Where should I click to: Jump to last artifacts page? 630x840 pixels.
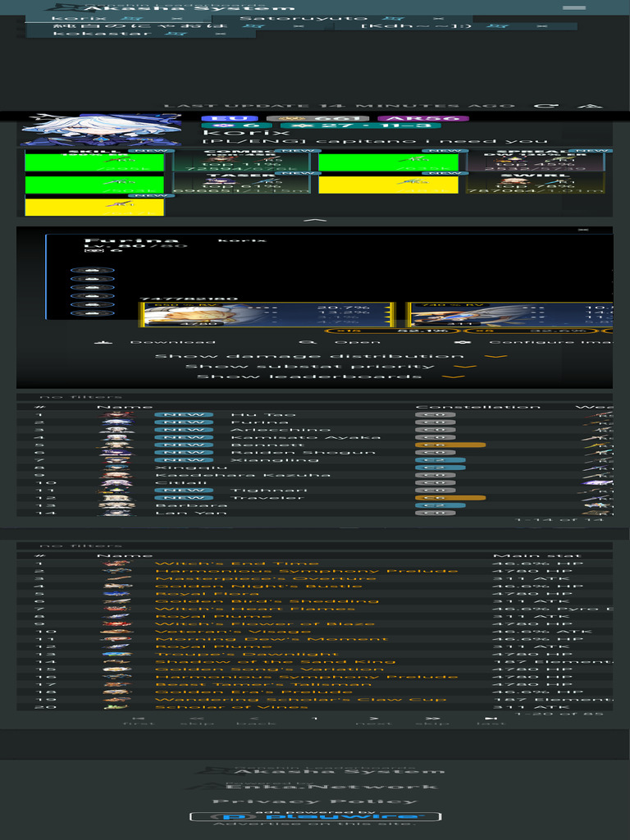pos(491,720)
